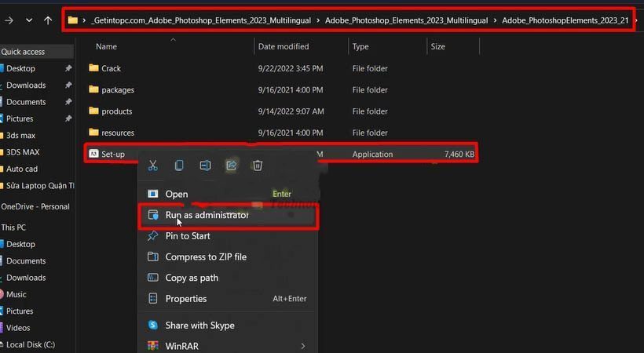Click the folder icon in the address bar
Screen dimensions: 644x353
coord(73,20)
